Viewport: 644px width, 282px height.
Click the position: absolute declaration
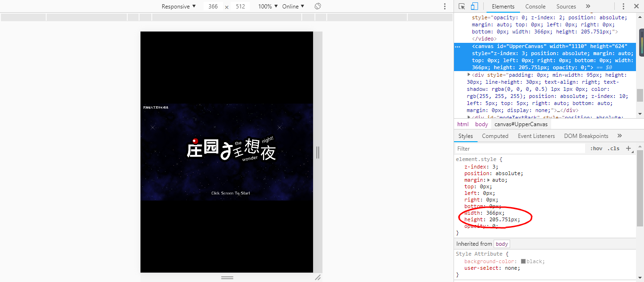[494, 173]
